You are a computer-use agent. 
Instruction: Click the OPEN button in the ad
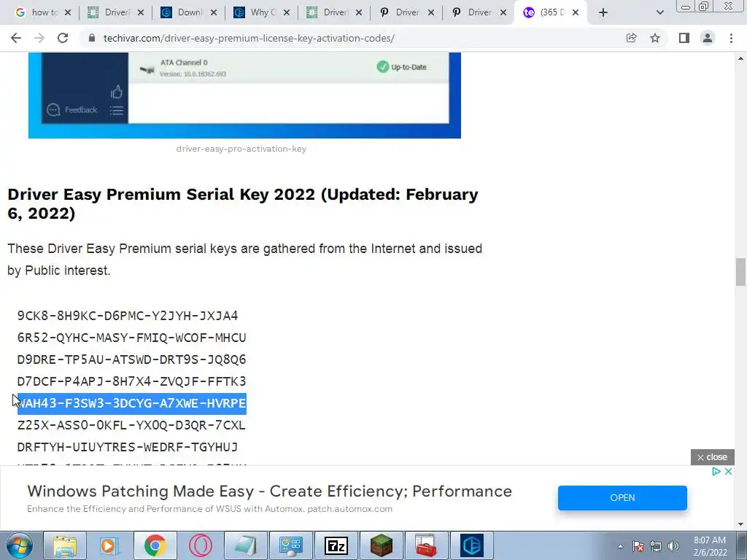tap(622, 497)
